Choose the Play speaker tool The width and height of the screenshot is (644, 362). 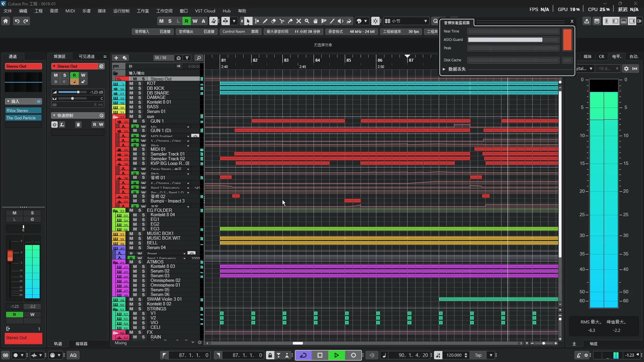(340, 21)
